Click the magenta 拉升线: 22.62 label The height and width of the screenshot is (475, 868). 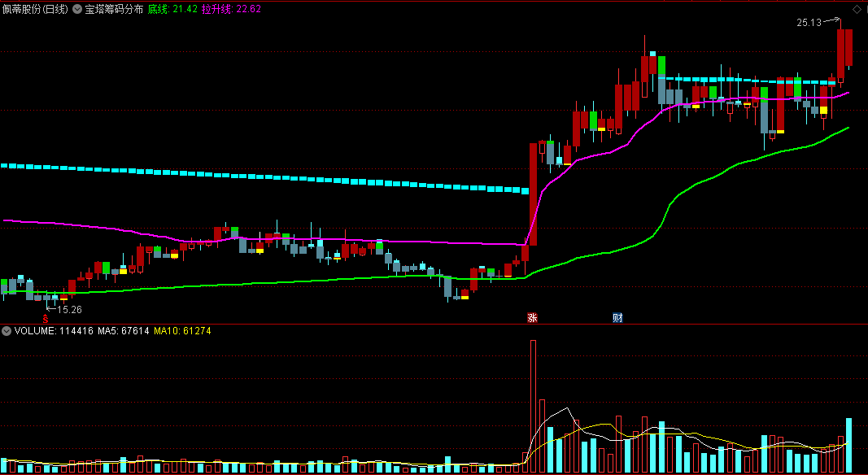click(231, 10)
